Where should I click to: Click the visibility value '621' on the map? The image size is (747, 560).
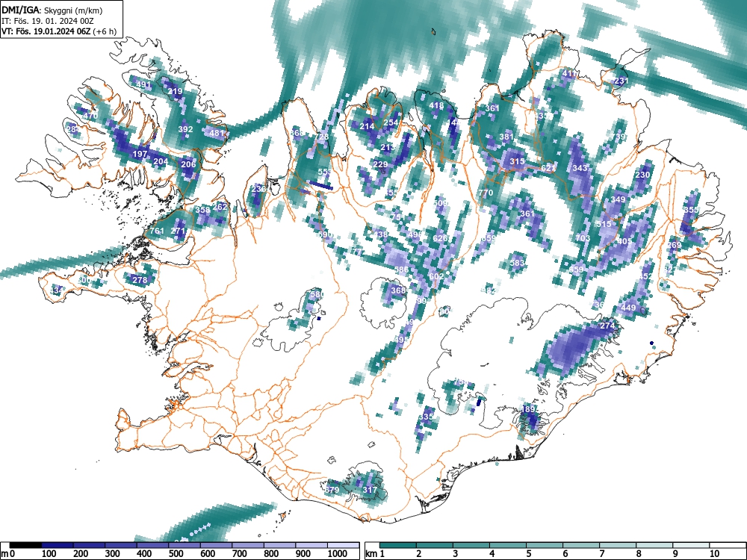coord(548,168)
